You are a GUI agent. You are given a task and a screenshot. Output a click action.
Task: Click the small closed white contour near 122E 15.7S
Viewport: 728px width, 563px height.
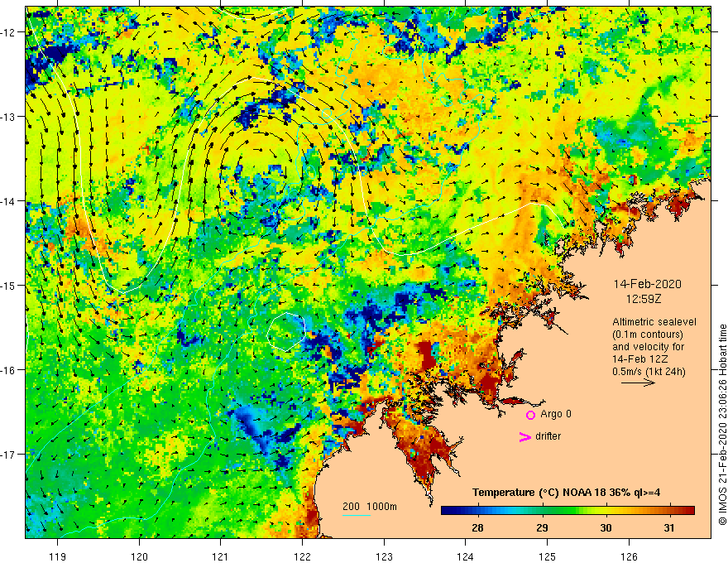pos(286,331)
